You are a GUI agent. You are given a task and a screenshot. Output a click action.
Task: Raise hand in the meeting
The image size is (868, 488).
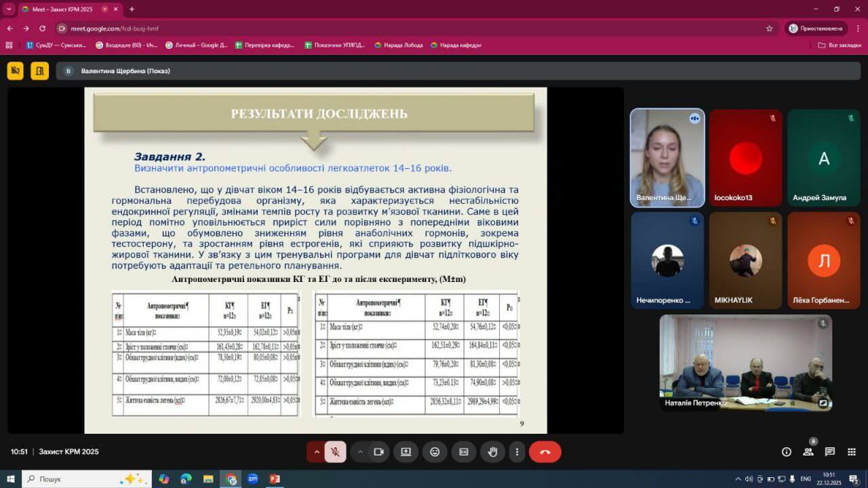[492, 452]
